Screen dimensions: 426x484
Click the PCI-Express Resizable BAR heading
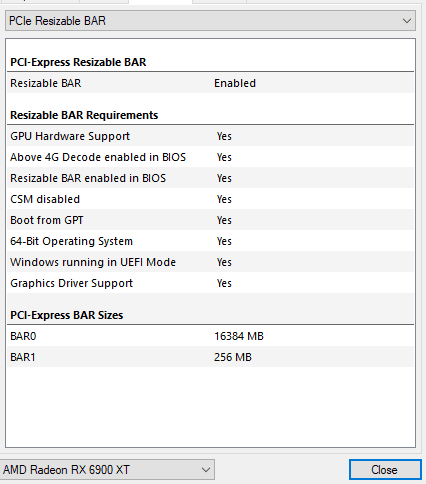78,62
